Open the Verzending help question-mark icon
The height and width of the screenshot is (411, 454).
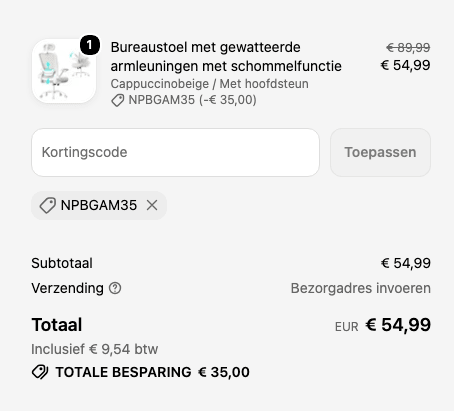(115, 288)
